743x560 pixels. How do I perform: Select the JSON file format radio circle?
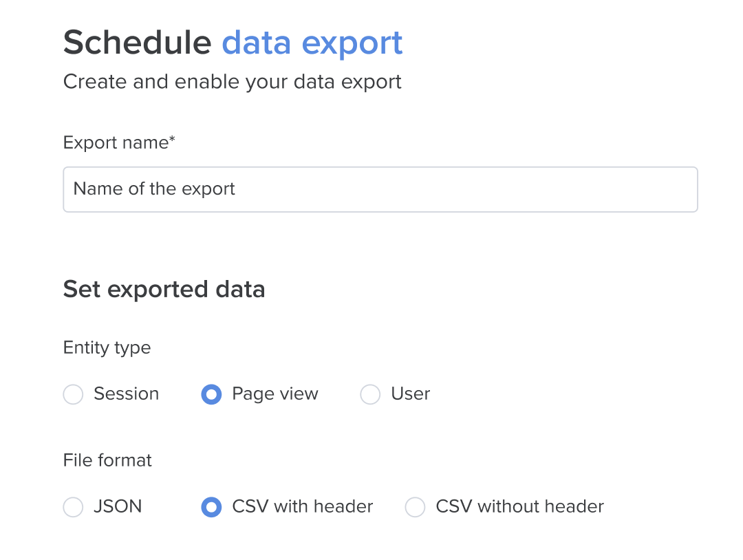(73, 507)
